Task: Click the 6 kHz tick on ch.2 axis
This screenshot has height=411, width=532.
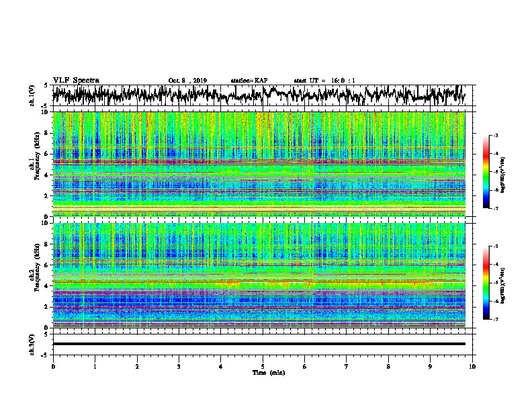Action: click(x=47, y=265)
